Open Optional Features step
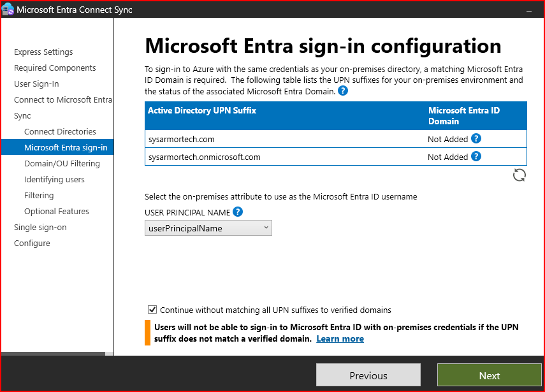 57,212
